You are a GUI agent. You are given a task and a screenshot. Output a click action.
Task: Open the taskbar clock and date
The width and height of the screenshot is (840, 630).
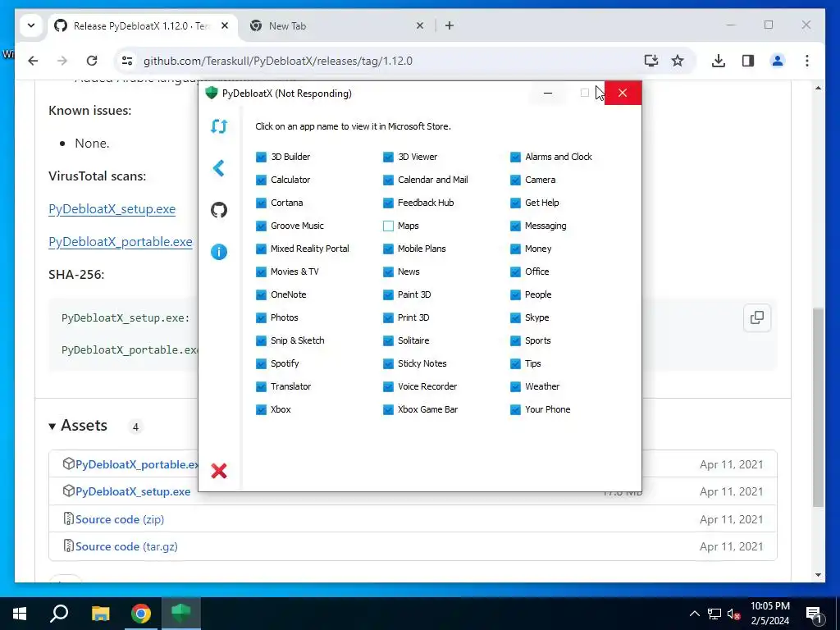coord(769,614)
